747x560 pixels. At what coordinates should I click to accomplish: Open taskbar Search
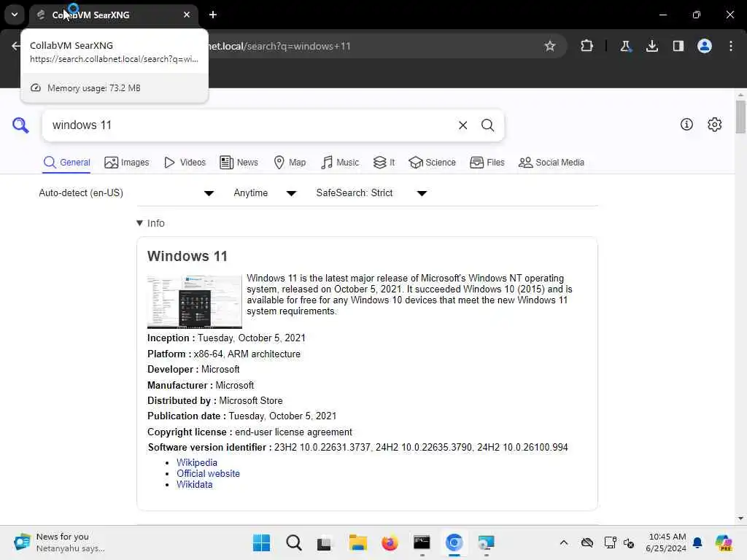point(293,542)
